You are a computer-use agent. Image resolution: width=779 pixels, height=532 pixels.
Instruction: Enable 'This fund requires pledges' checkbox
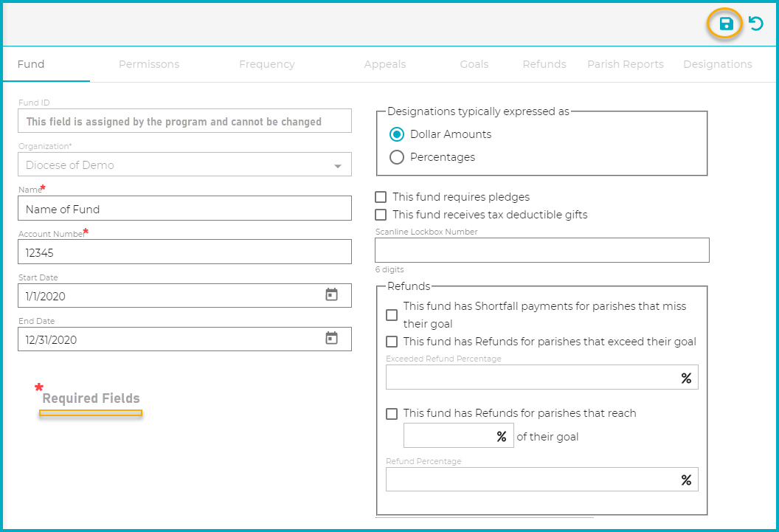click(381, 197)
